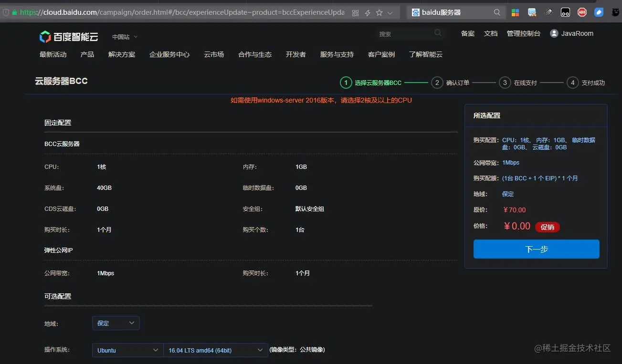
Task: Bookmark page with the star icon
Action: [379, 13]
